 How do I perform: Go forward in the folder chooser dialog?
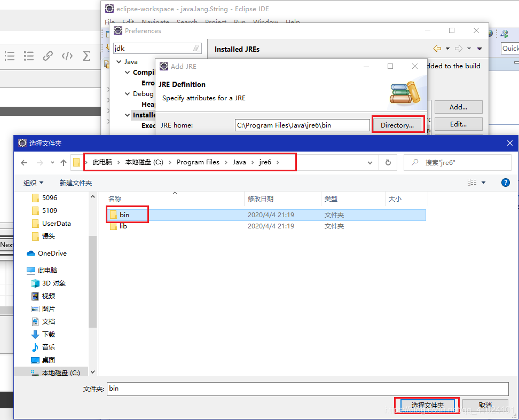point(40,162)
